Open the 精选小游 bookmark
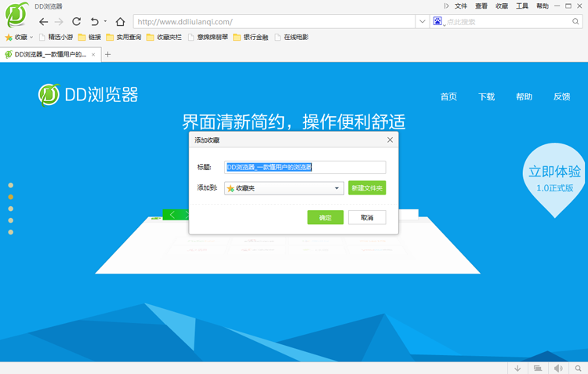This screenshot has height=374, width=588. click(x=56, y=37)
